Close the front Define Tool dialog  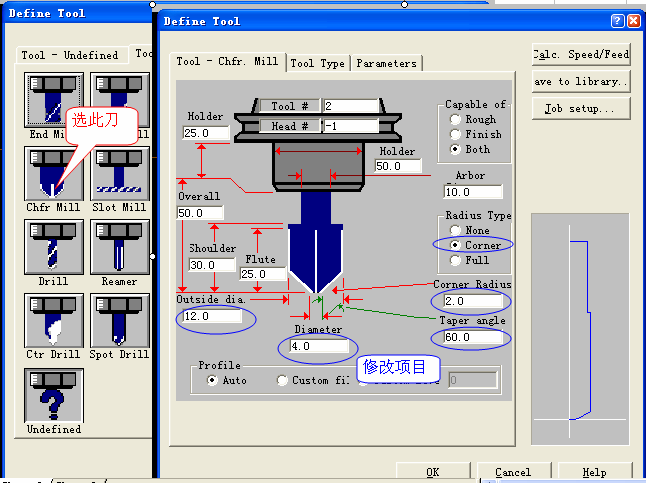coord(633,21)
